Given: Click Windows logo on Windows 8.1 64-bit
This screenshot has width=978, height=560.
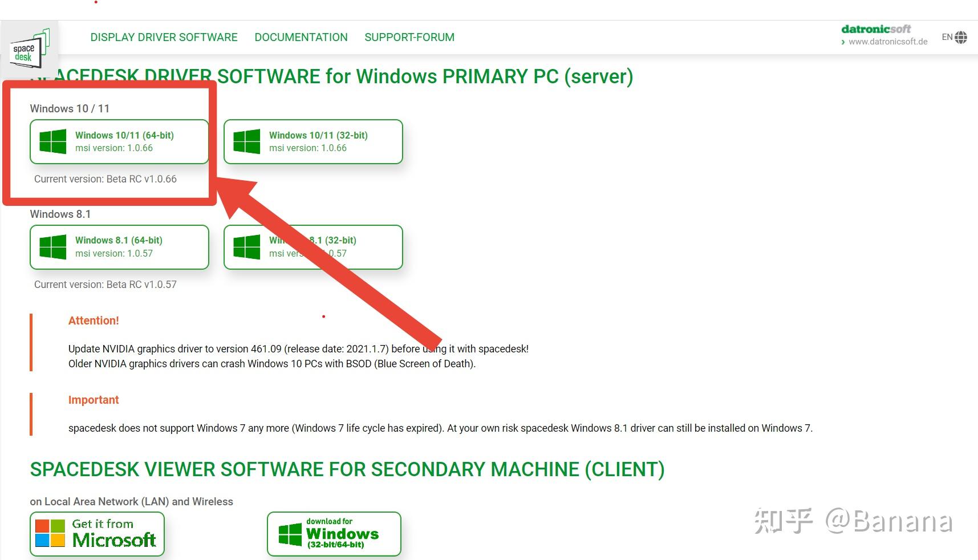Looking at the screenshot, I should [x=53, y=247].
